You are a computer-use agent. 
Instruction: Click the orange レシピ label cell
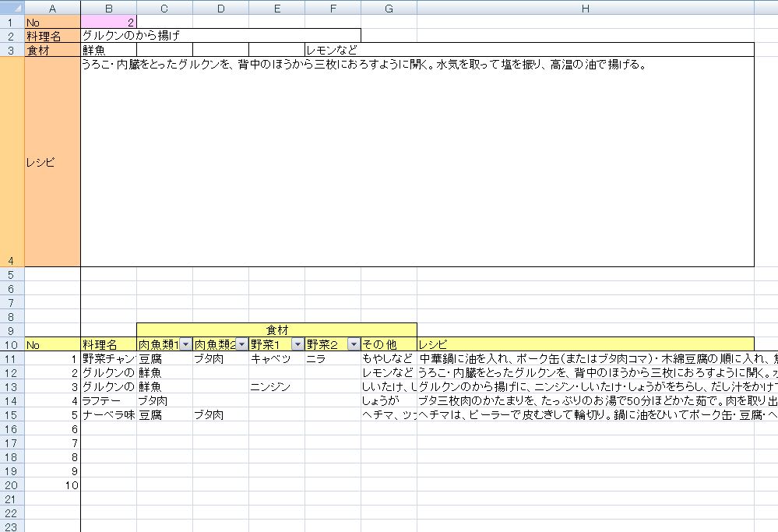pos(52,161)
